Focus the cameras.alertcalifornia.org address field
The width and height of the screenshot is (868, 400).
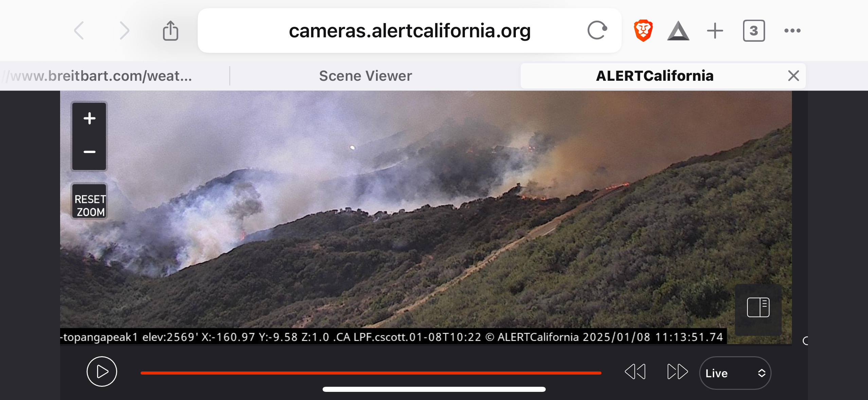pyautogui.click(x=409, y=31)
